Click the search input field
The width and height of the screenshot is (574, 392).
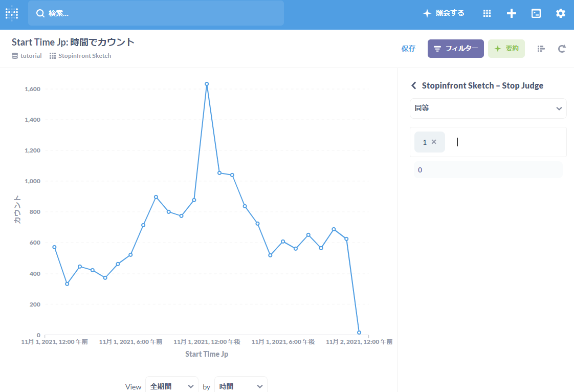156,13
